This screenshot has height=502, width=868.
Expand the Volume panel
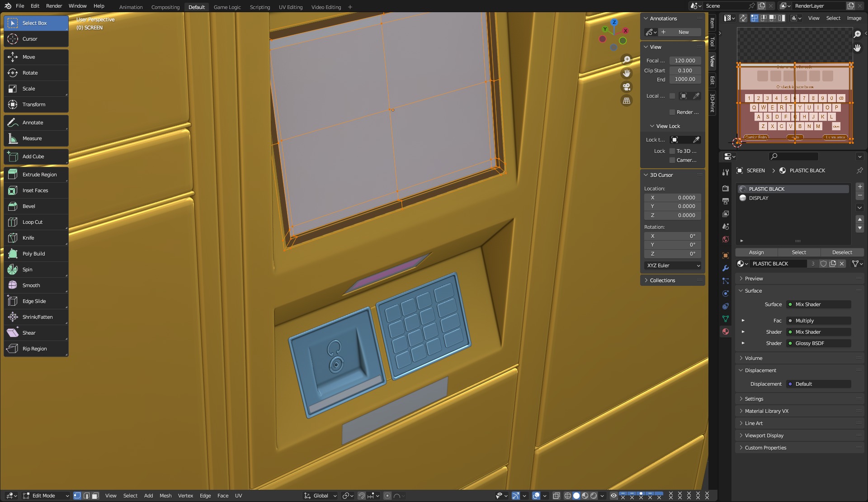pos(799,358)
